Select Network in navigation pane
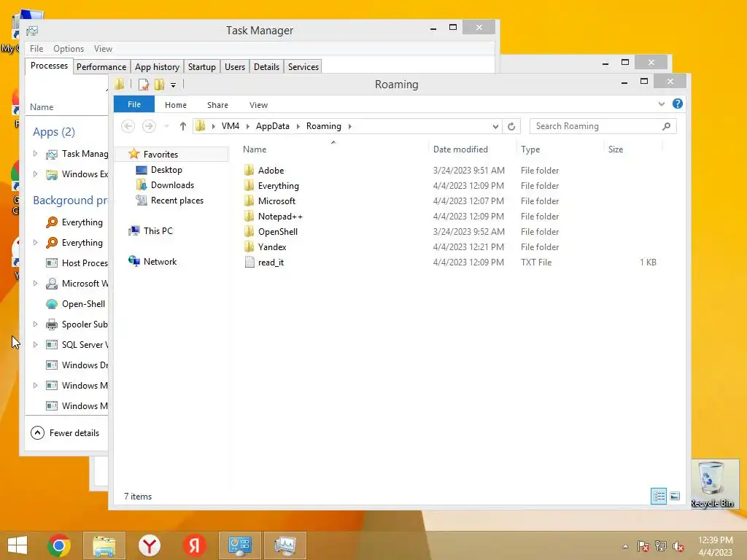 point(160,262)
